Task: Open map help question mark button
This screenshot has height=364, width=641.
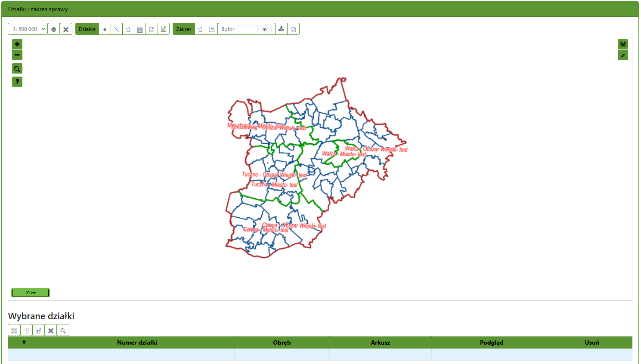Action: [17, 82]
